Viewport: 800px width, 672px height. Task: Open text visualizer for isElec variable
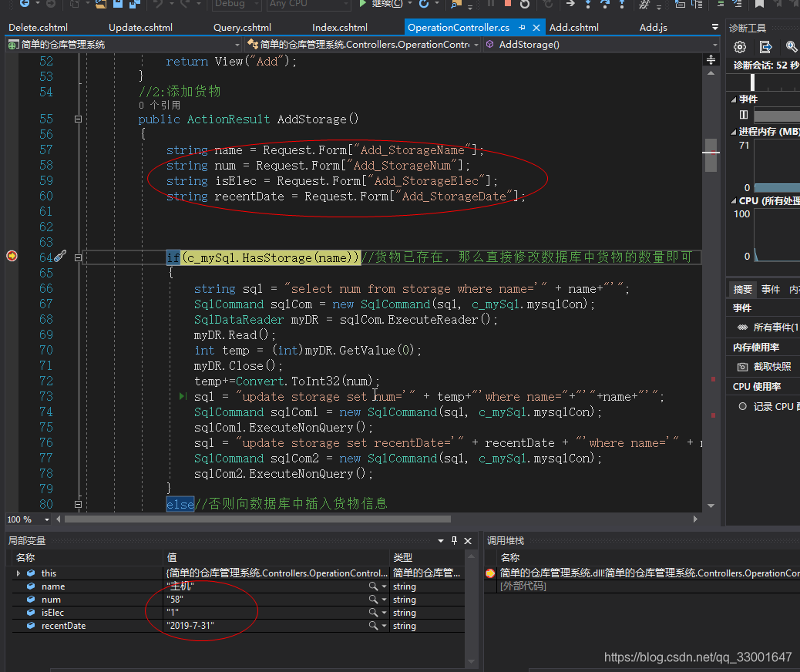coord(374,613)
